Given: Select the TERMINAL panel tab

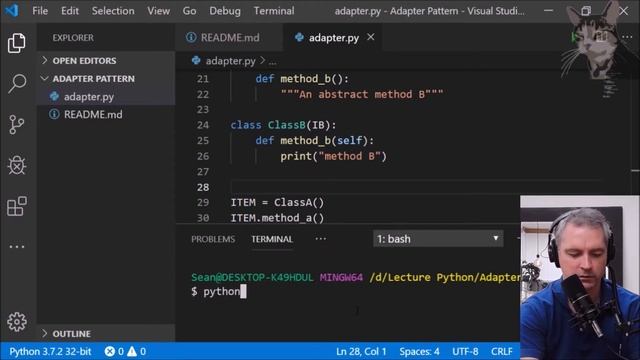Looking at the screenshot, I should click(272, 239).
